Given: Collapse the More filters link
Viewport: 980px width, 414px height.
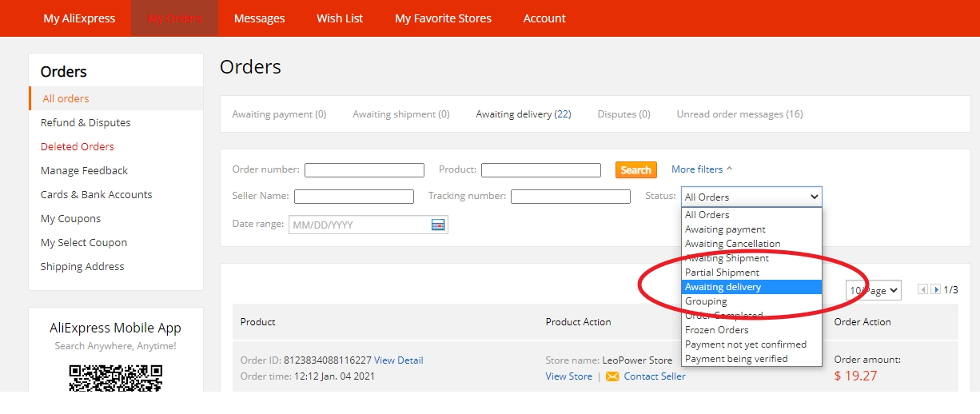Looking at the screenshot, I should [702, 169].
